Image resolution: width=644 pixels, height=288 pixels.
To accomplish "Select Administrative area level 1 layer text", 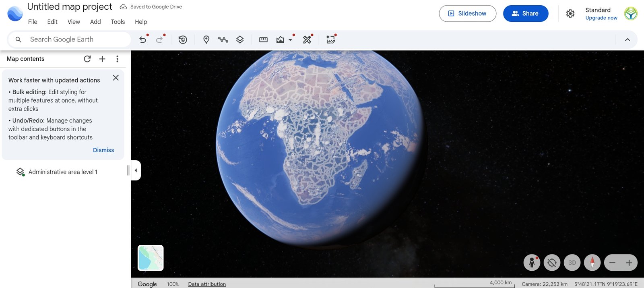I will tap(63, 172).
